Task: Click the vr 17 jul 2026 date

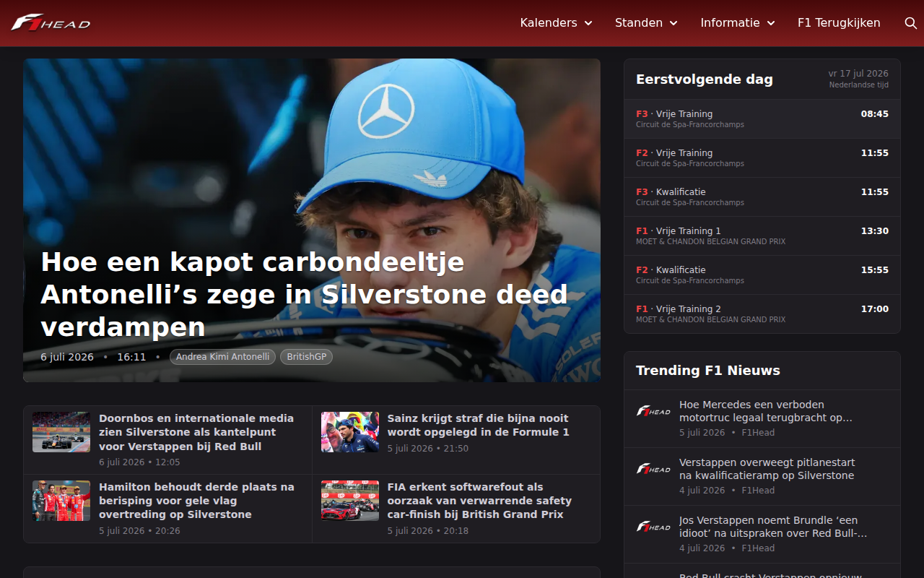Action: (x=858, y=74)
